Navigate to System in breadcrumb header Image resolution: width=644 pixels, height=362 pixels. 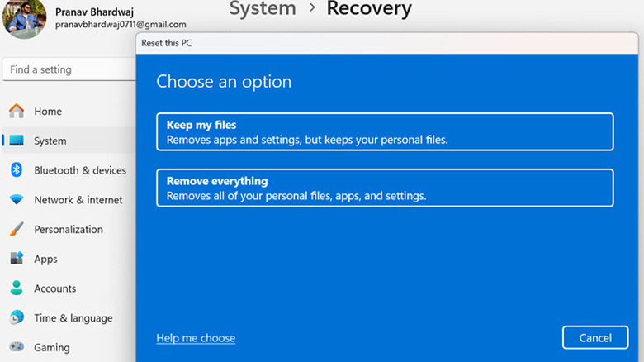click(262, 9)
